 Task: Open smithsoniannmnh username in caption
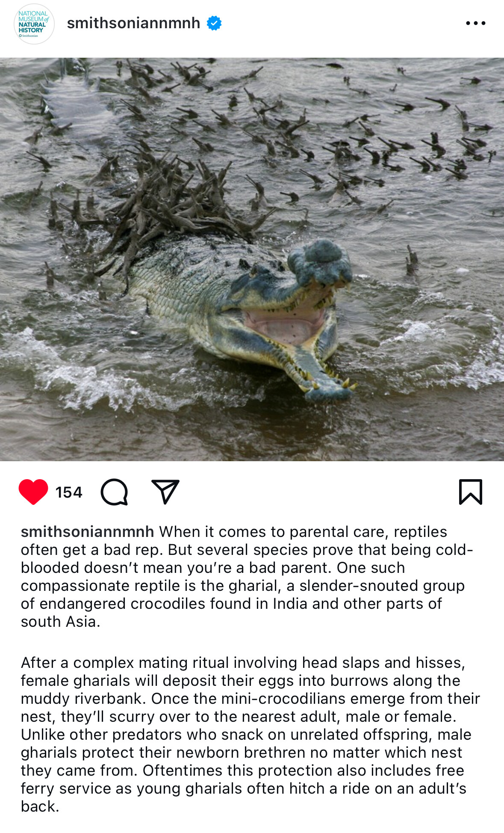tap(87, 531)
